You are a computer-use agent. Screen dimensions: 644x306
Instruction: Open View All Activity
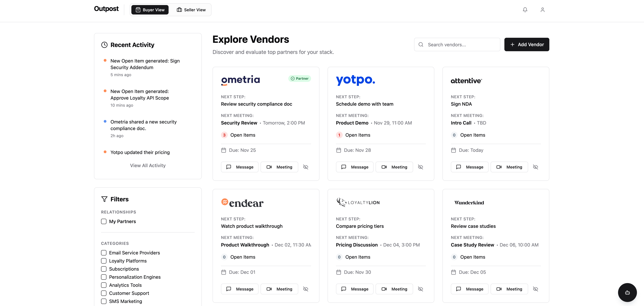[x=148, y=165]
